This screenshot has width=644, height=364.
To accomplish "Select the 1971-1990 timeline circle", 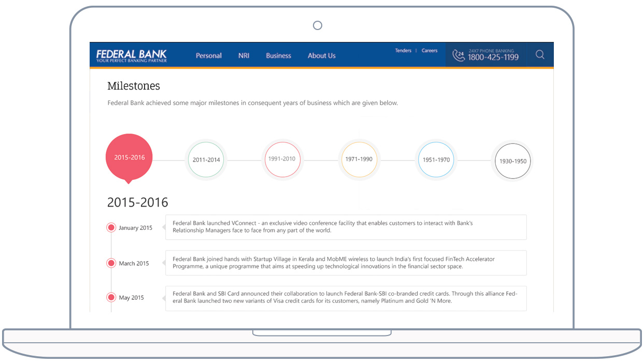I will point(359,159).
